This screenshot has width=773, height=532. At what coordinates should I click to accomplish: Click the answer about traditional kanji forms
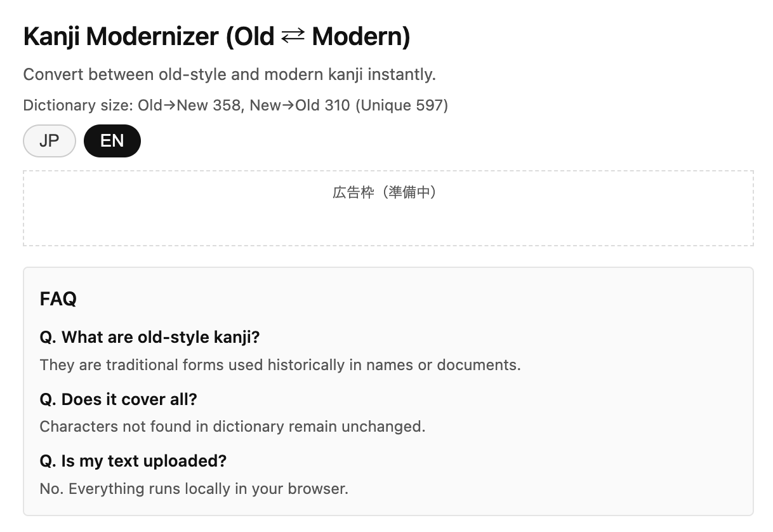279,364
